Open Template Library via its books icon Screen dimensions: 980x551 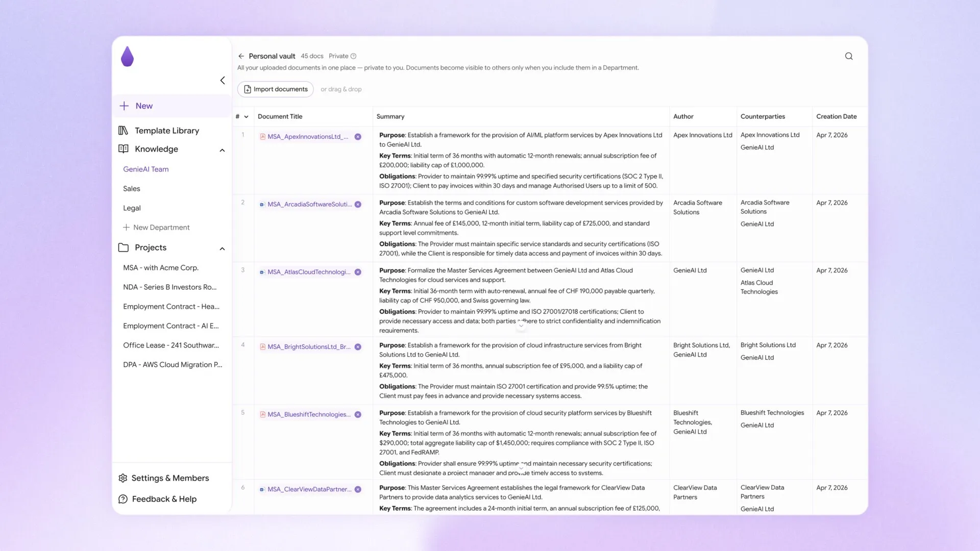tap(123, 131)
